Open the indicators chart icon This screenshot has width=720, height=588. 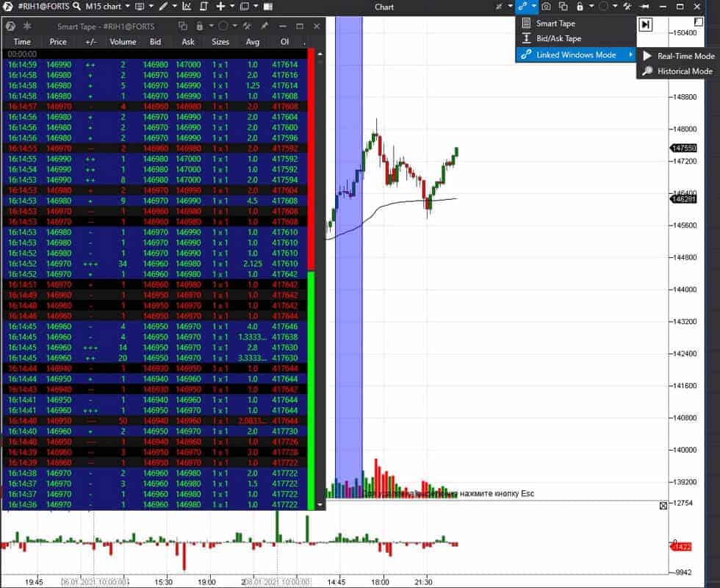pyautogui.click(x=187, y=7)
